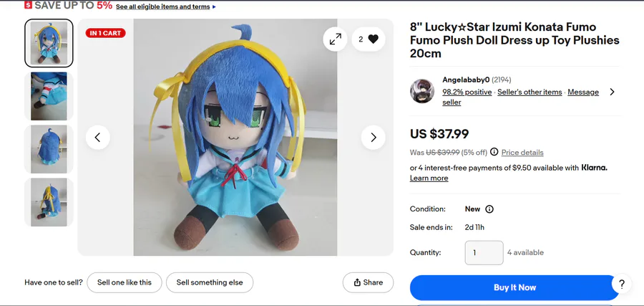Expand the seller details chevron
Screen dimensions: 644x306
[612, 92]
